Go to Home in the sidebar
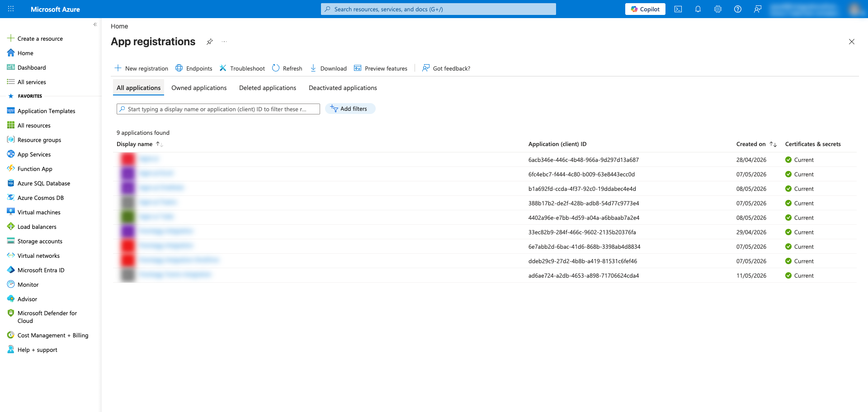The width and height of the screenshot is (868, 412). coord(25,53)
